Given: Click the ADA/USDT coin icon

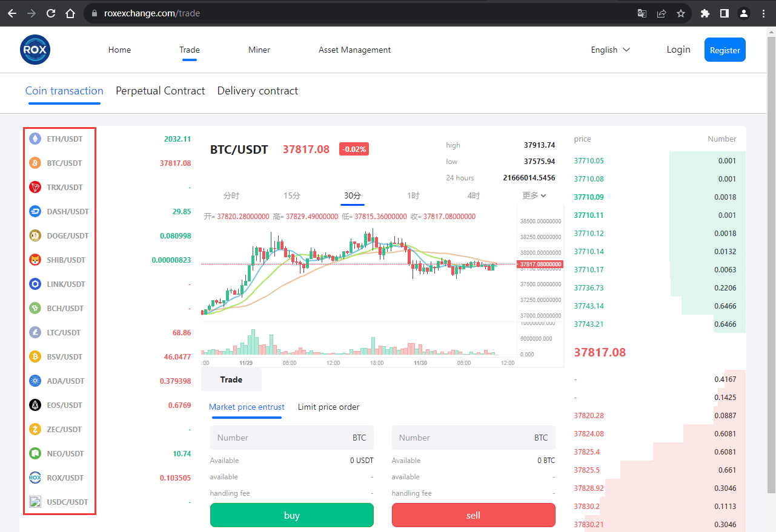Looking at the screenshot, I should coord(35,381).
